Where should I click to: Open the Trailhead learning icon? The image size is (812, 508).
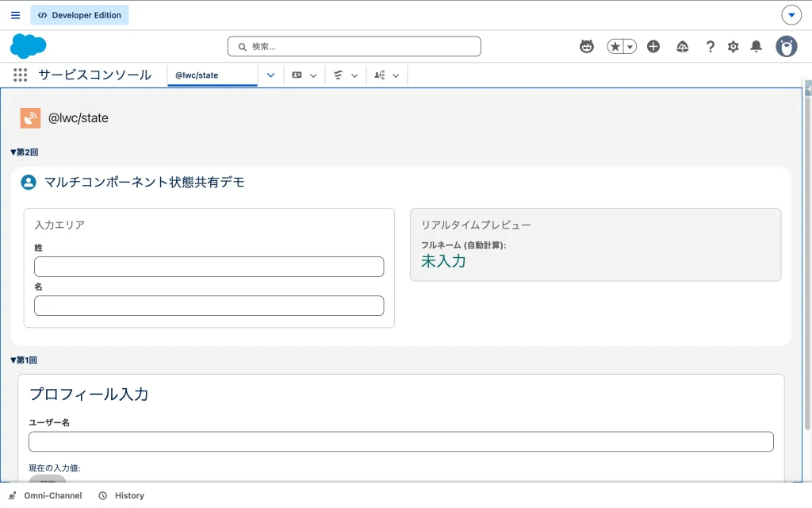pos(683,47)
